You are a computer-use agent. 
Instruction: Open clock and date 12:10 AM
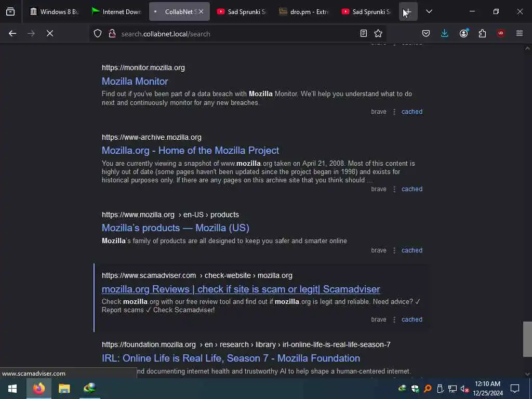coord(487,389)
